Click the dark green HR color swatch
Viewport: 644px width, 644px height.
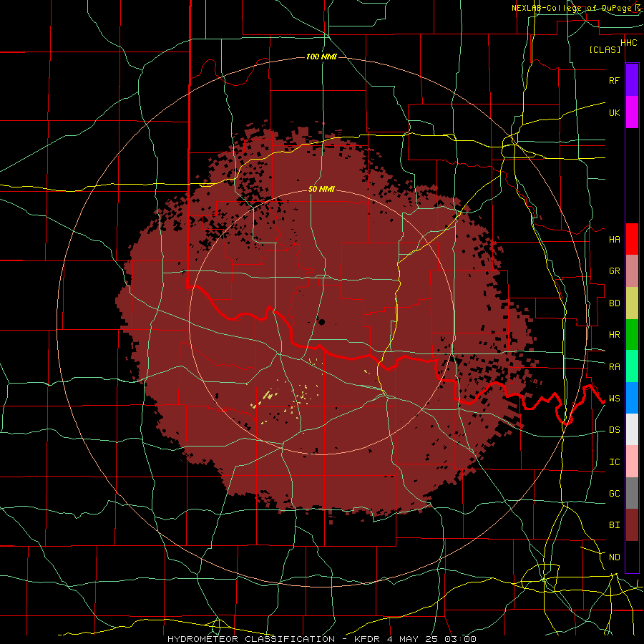point(632,334)
